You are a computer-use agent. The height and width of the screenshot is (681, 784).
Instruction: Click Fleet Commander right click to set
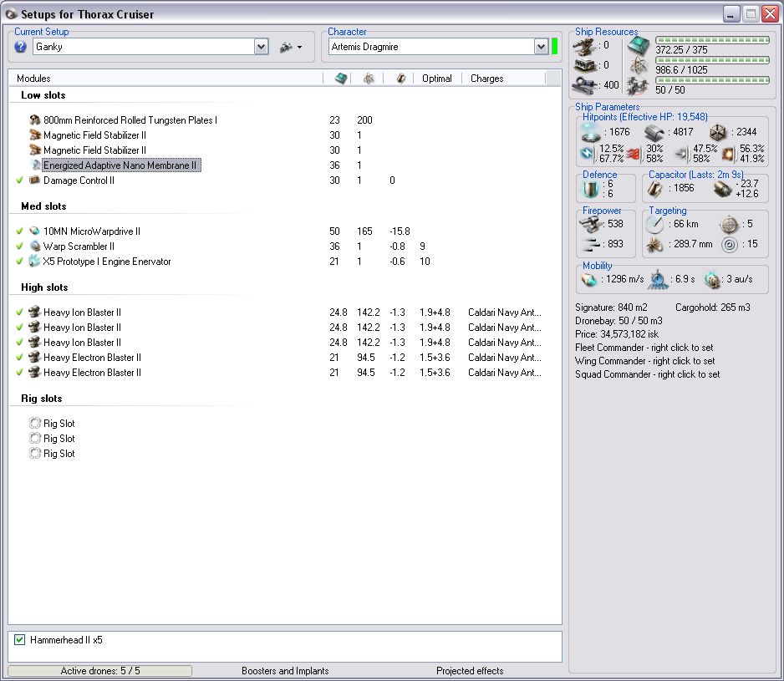pos(644,348)
